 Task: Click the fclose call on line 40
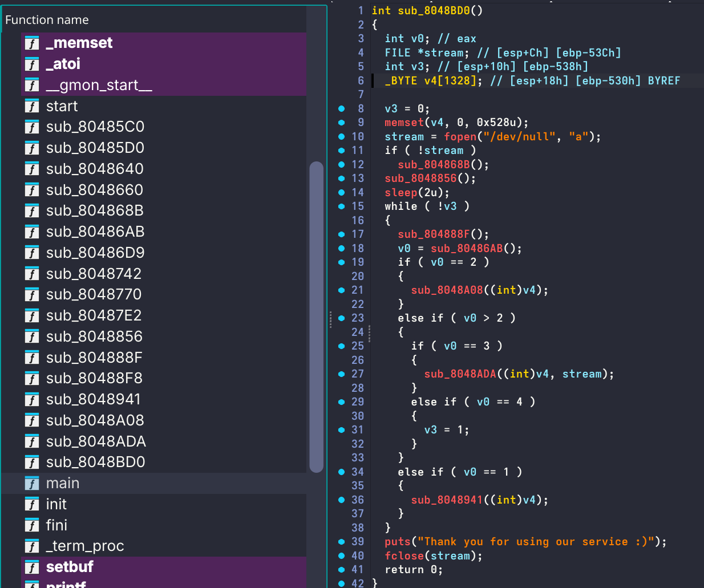(x=404, y=556)
